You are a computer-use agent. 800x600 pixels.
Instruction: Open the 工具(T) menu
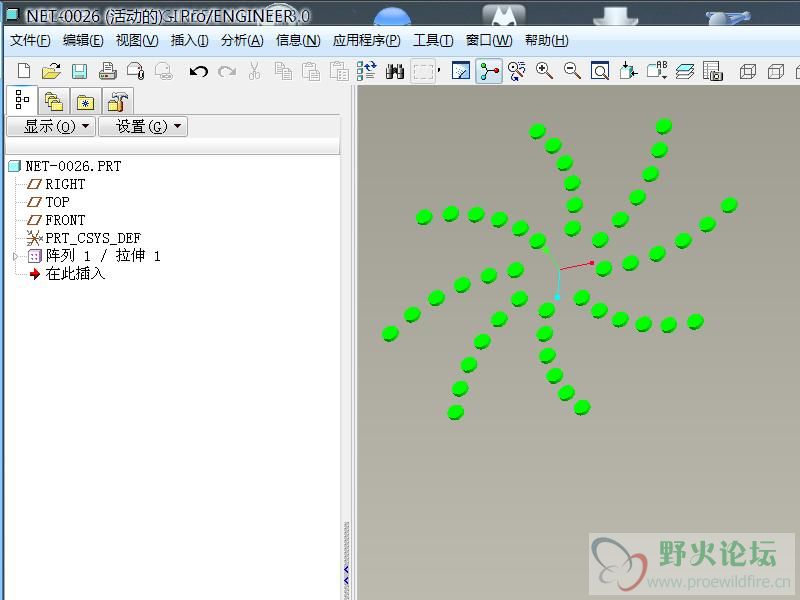(433, 40)
